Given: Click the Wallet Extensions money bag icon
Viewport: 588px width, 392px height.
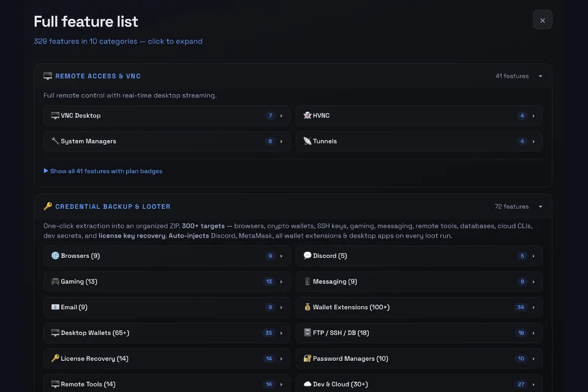Looking at the screenshot, I should pos(307,307).
